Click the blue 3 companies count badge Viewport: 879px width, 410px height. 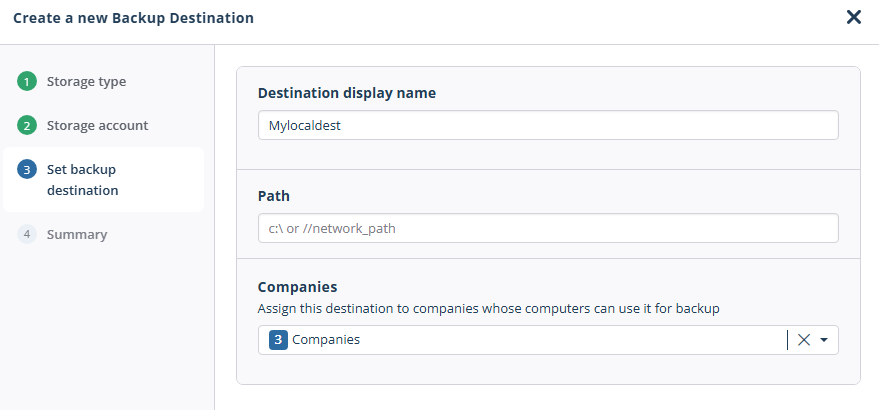coord(278,340)
